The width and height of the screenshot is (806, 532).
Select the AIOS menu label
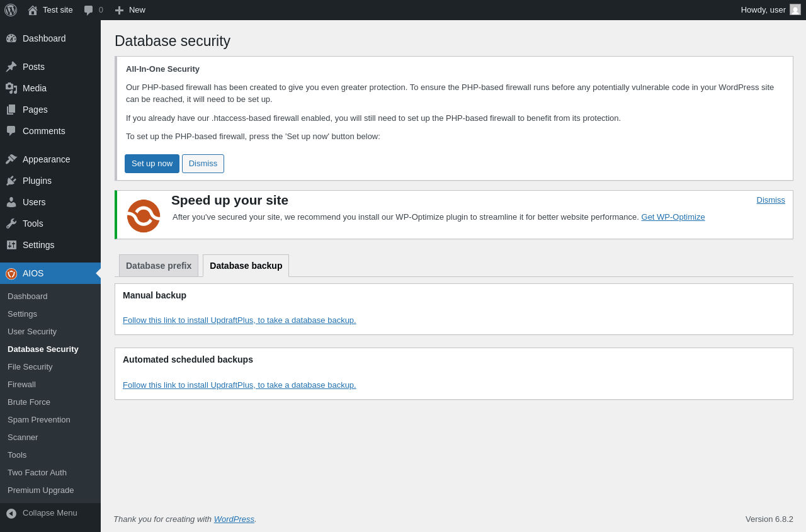click(x=33, y=273)
